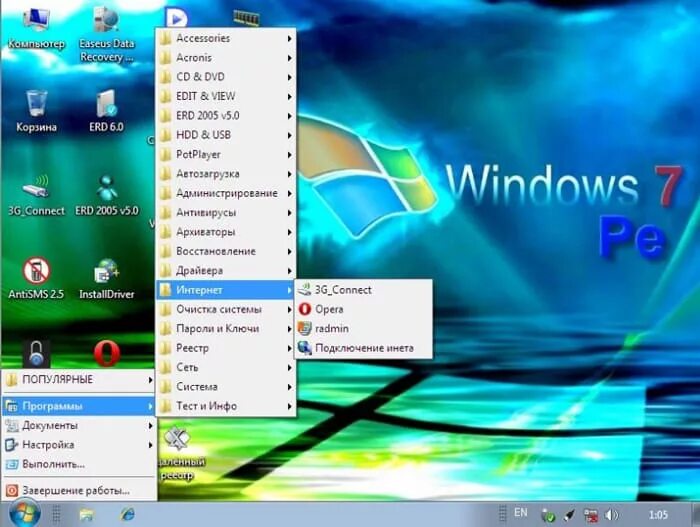Launch AntiSMS 2.5 from the desktop
This screenshot has height=527, width=700.
[x=36, y=278]
